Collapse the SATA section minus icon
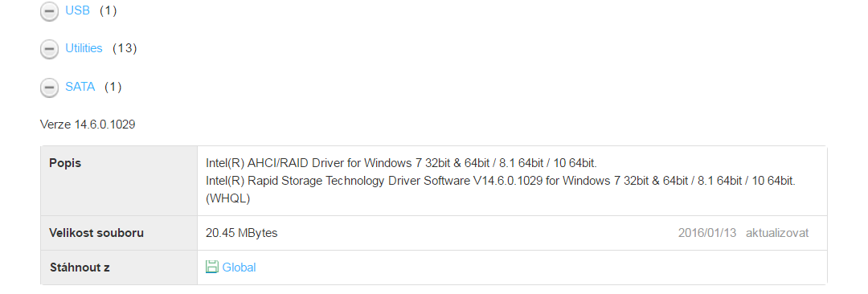The height and width of the screenshot is (294, 868). coord(49,88)
